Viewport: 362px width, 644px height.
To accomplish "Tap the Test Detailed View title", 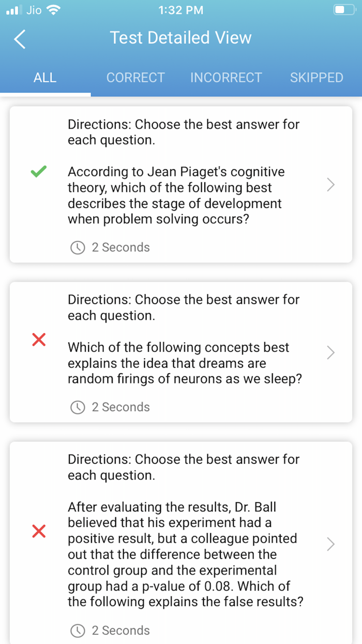I will point(181,38).
